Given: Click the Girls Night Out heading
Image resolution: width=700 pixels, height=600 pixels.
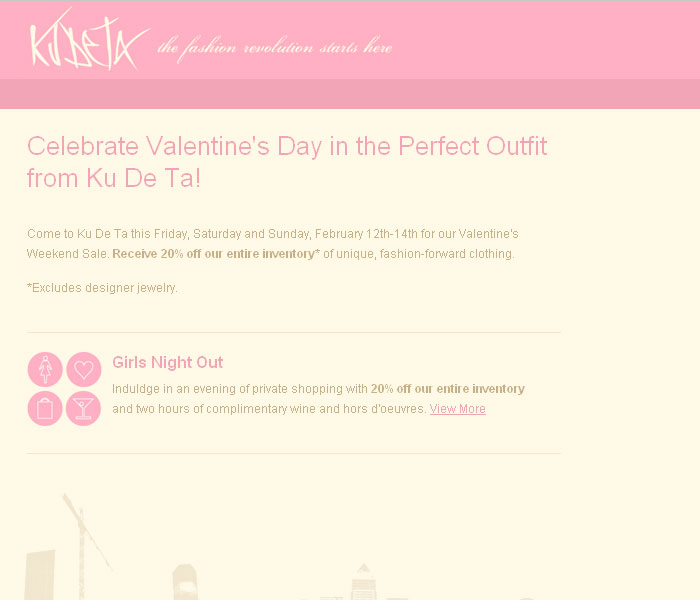Looking at the screenshot, I should click(x=167, y=362).
